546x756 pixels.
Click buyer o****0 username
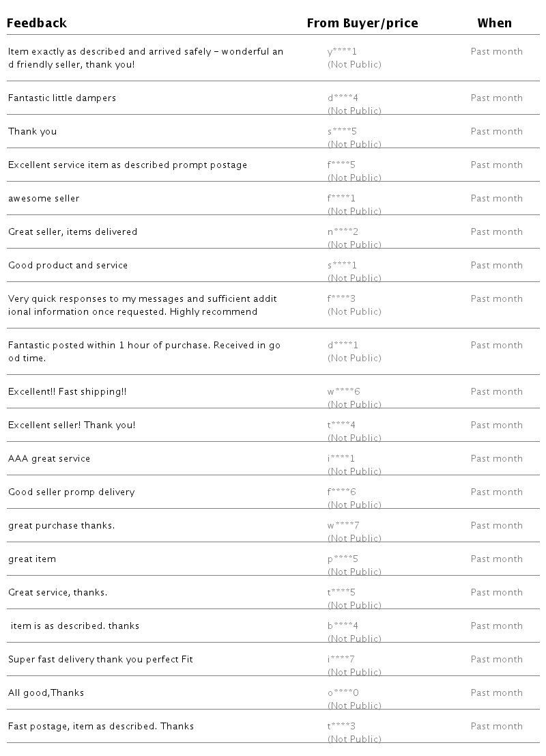point(343,693)
